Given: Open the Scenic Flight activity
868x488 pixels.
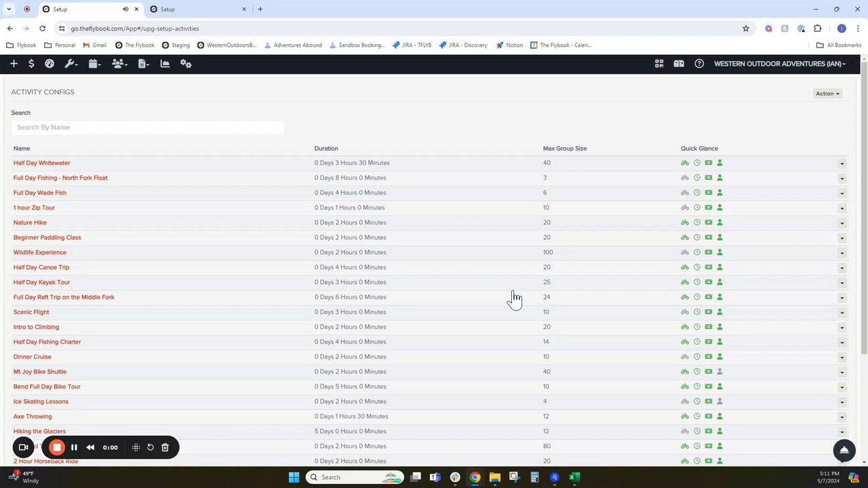Looking at the screenshot, I should click(x=31, y=312).
